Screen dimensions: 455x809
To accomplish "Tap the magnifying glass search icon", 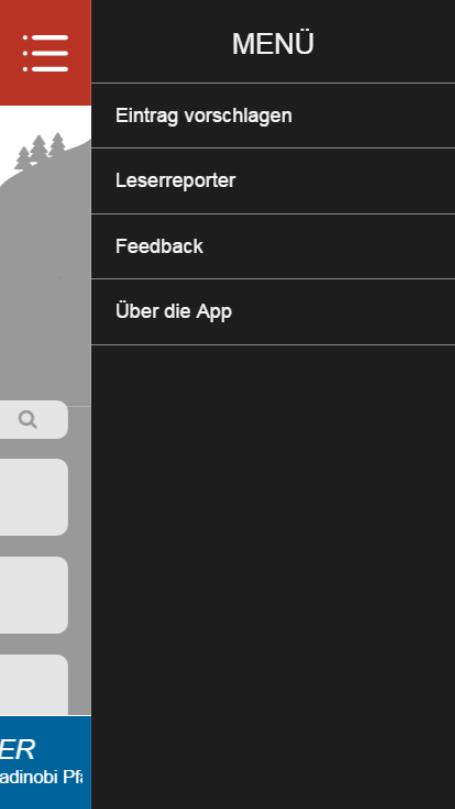I will pyautogui.click(x=28, y=420).
